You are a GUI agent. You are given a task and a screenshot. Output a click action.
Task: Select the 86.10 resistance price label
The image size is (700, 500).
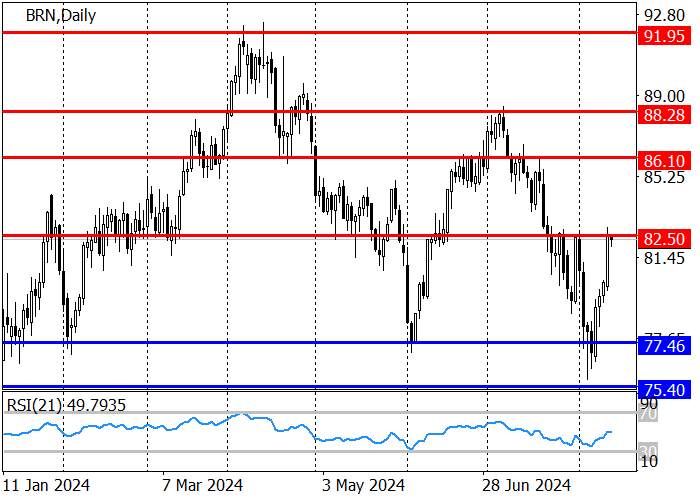664,161
